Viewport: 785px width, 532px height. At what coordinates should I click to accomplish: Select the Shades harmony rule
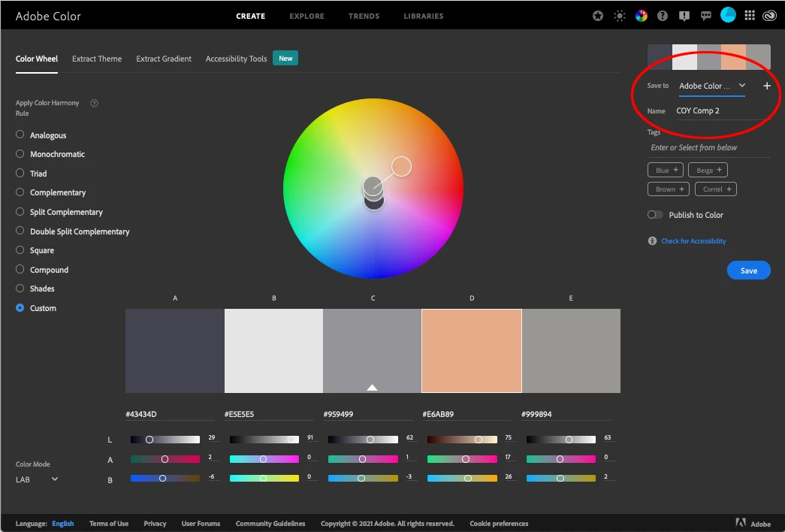[x=35, y=289]
